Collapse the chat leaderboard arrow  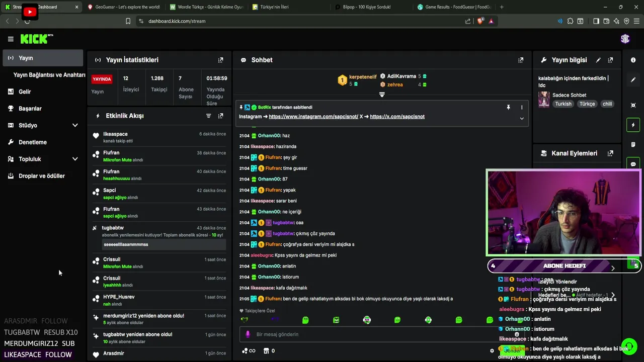click(382, 95)
